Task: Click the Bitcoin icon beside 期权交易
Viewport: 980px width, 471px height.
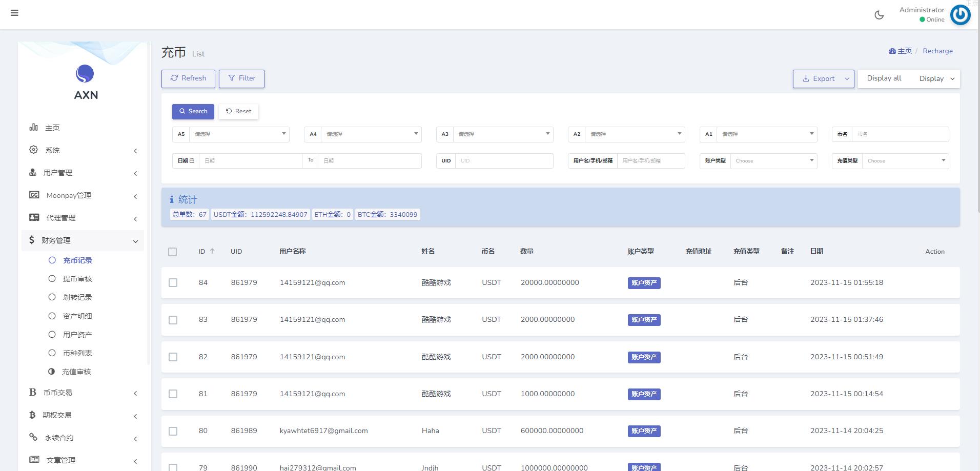Action: click(x=32, y=415)
